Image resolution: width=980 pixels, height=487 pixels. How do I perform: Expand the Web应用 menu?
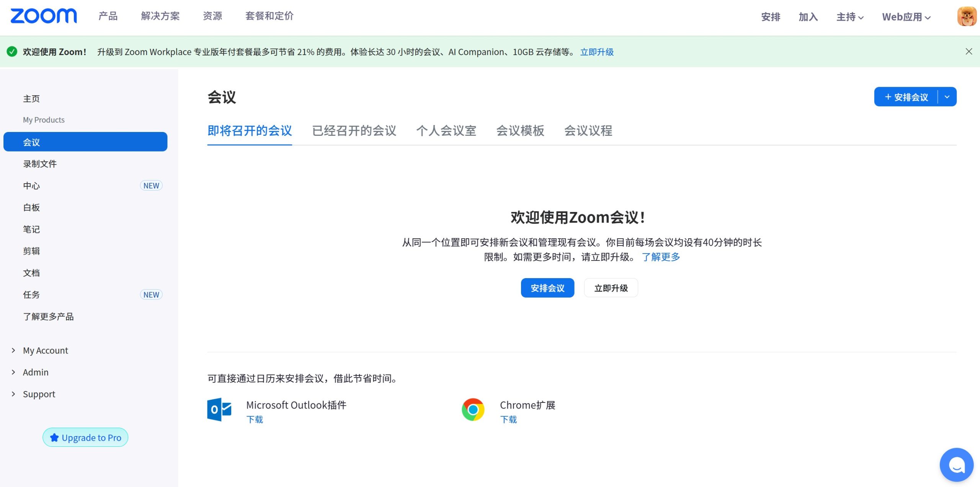click(x=906, y=17)
